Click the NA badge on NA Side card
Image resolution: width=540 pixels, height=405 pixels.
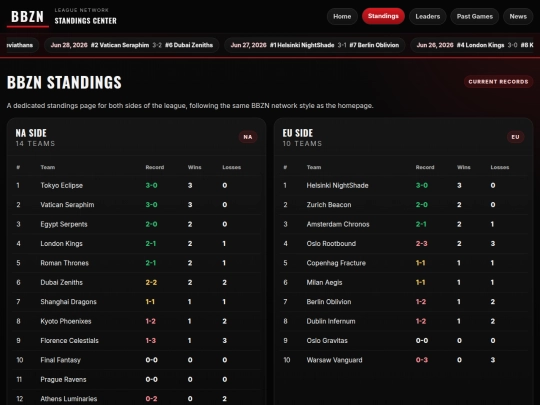coord(248,137)
